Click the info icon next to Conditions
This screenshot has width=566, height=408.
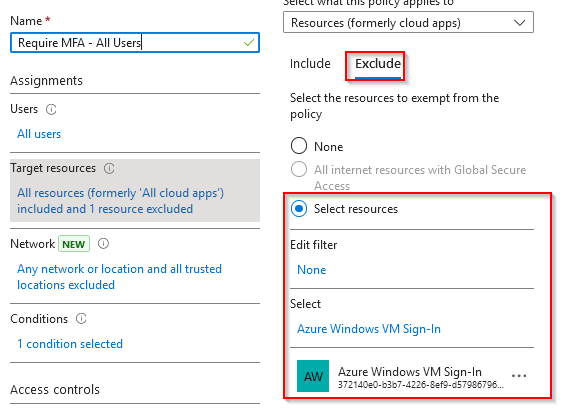point(81,318)
